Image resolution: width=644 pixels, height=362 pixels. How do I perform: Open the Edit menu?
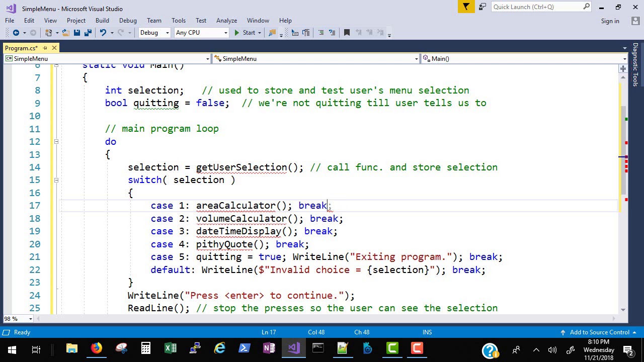point(29,21)
